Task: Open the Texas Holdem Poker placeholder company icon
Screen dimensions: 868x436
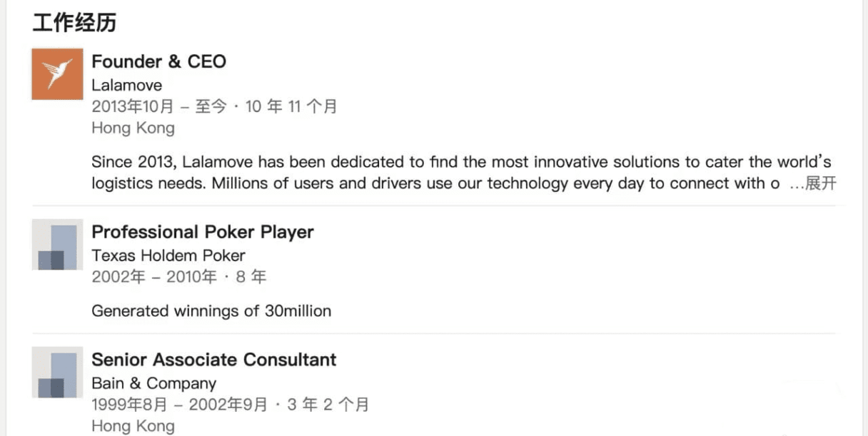Action: [x=58, y=245]
